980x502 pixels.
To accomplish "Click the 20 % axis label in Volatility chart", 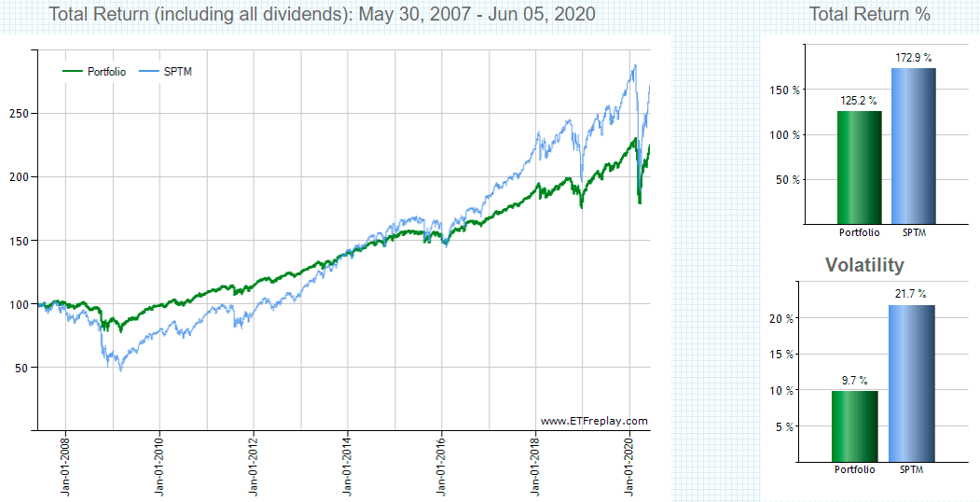I will pyautogui.click(x=782, y=318).
